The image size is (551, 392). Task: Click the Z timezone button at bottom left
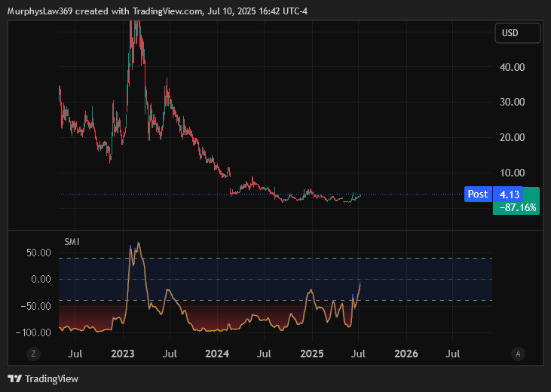point(33,354)
